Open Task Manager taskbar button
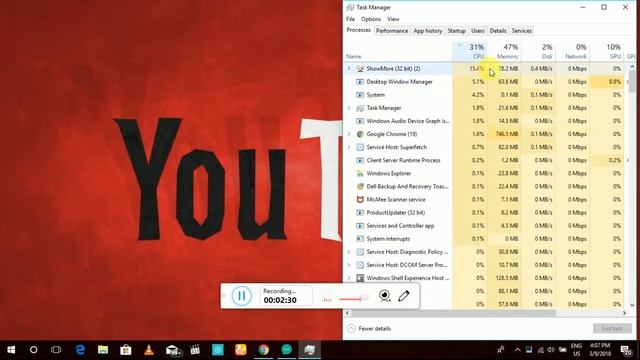This screenshot has height=360, width=640. (309, 350)
